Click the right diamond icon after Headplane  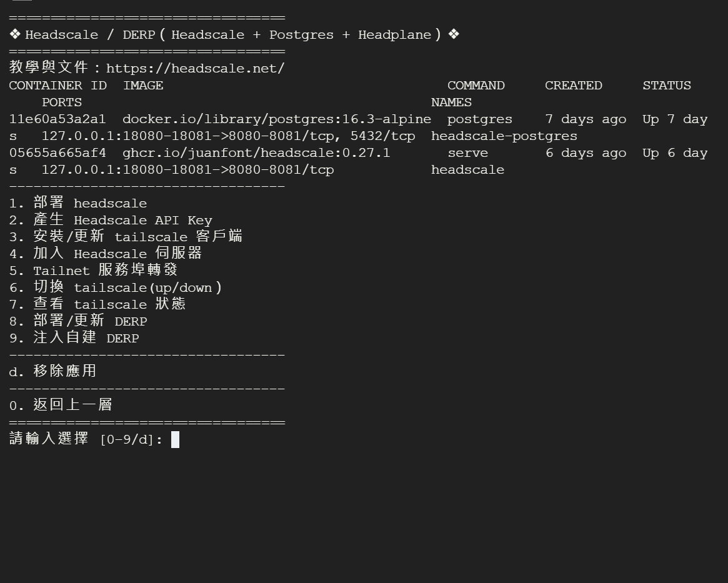(454, 34)
